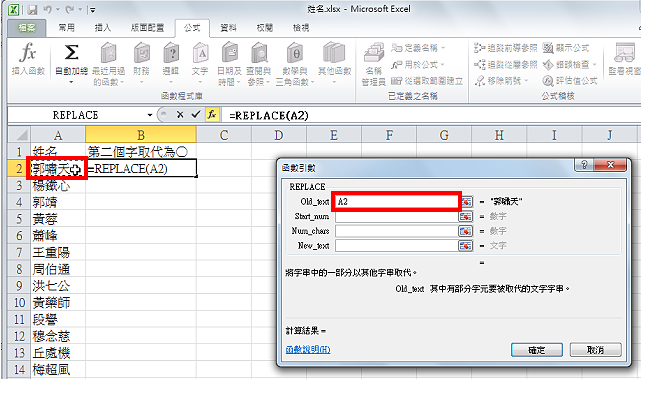Viewport: 649px width, 395px height.
Task: Open the File (檔案) tab
Action: coord(27,28)
